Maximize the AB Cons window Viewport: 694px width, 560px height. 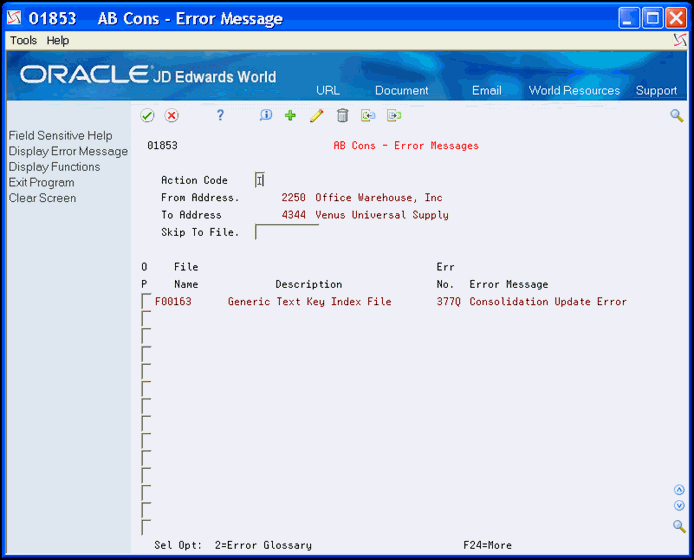tap(652, 18)
